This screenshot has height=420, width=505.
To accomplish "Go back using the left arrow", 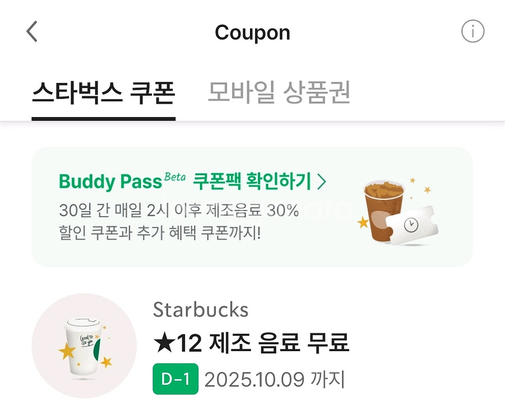I will [32, 32].
